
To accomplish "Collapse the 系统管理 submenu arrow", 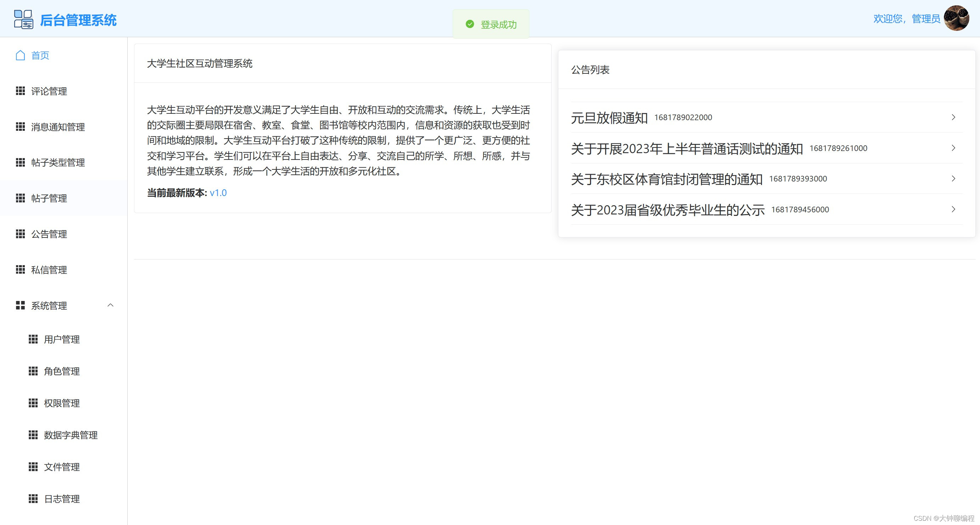I will pyautogui.click(x=110, y=306).
